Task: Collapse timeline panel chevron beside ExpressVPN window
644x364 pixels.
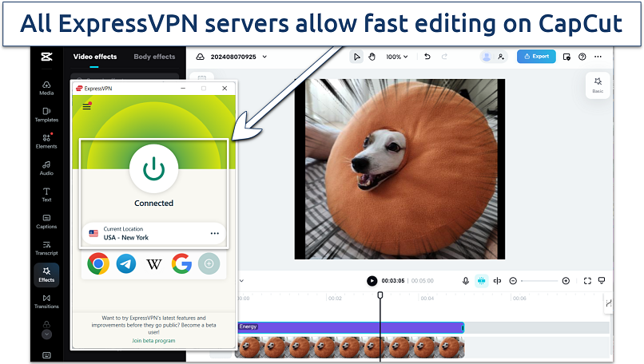Action: pyautogui.click(x=241, y=281)
